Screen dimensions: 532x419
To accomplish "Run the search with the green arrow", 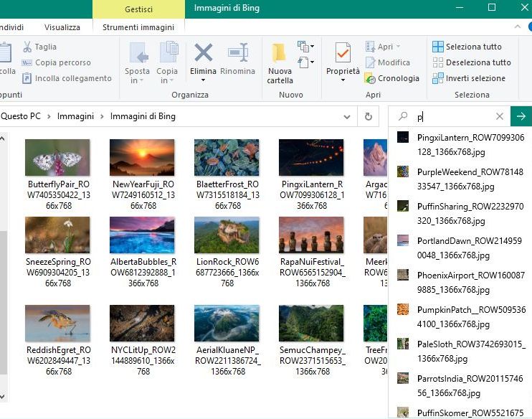I will point(521,116).
